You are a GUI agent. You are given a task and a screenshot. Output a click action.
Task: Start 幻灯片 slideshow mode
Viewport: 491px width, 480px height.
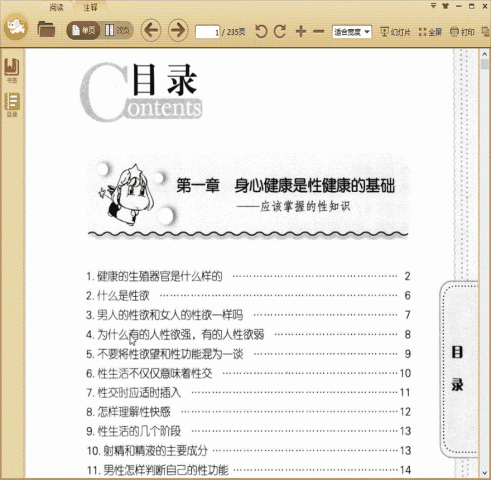click(395, 32)
